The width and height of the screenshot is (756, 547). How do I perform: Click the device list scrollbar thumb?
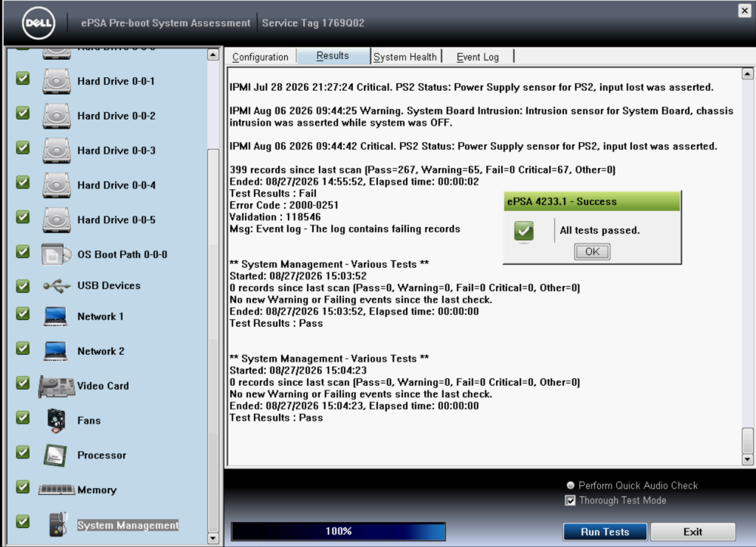point(213,340)
